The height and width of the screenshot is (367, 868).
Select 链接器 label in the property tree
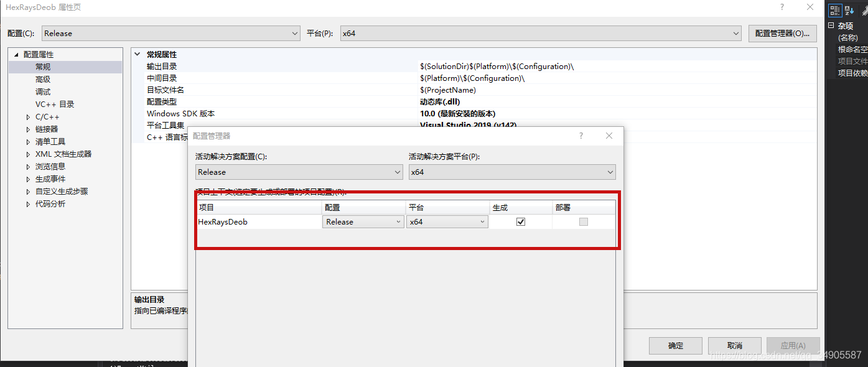47,129
